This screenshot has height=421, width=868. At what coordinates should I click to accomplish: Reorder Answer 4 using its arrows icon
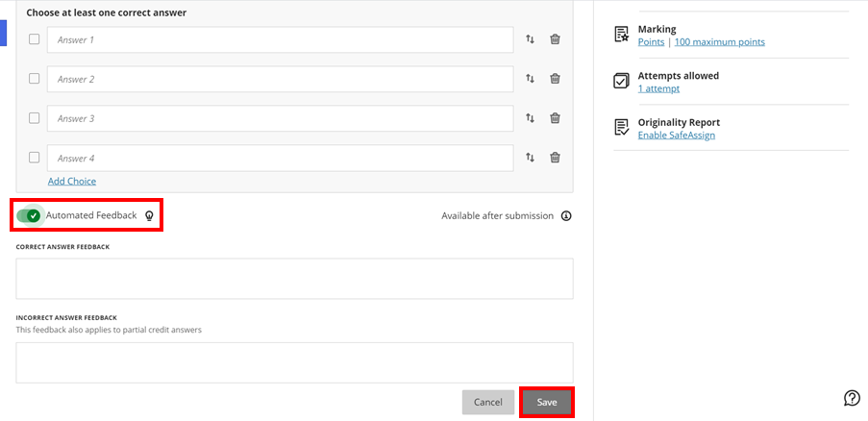(x=530, y=158)
